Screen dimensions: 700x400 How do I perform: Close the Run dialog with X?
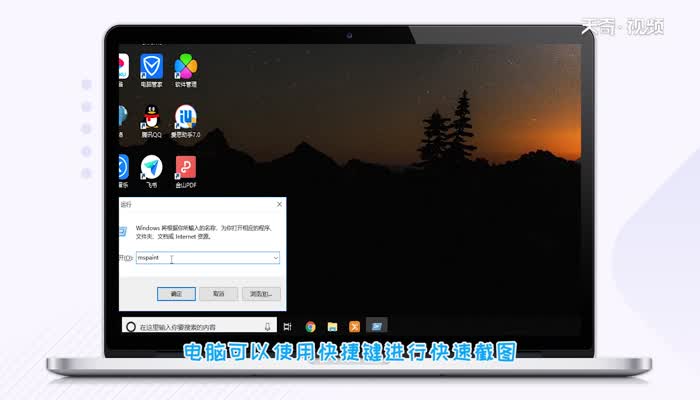tap(279, 204)
